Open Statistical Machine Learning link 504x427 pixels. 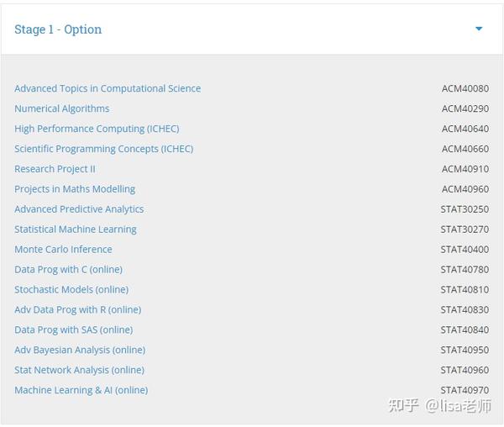tap(76, 229)
